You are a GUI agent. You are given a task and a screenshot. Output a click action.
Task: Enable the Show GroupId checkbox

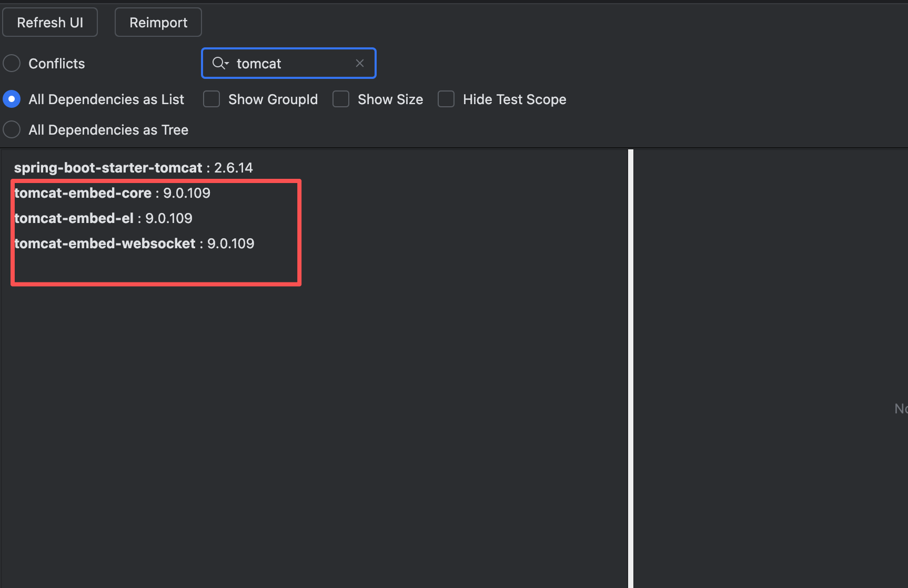(x=211, y=99)
